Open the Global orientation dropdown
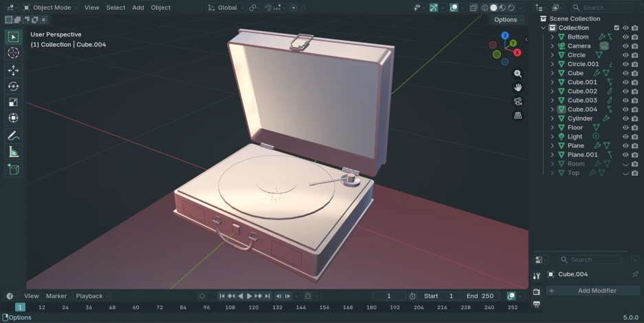 click(x=226, y=8)
